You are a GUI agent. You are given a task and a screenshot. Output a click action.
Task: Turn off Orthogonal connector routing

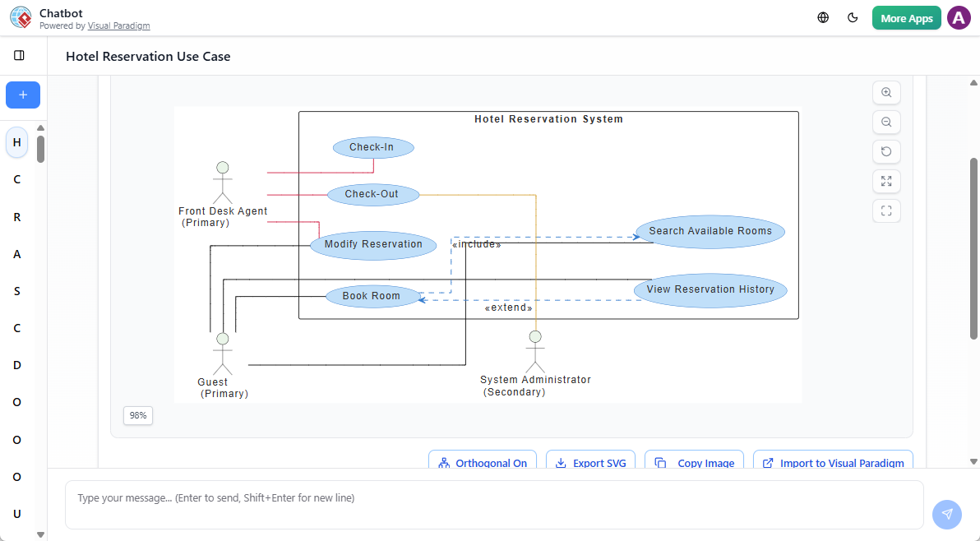point(483,462)
